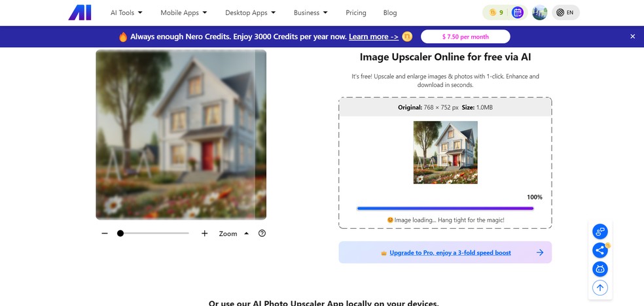The width and height of the screenshot is (644, 306).
Task: Click the original house thumbnail in upload box
Action: click(445, 152)
